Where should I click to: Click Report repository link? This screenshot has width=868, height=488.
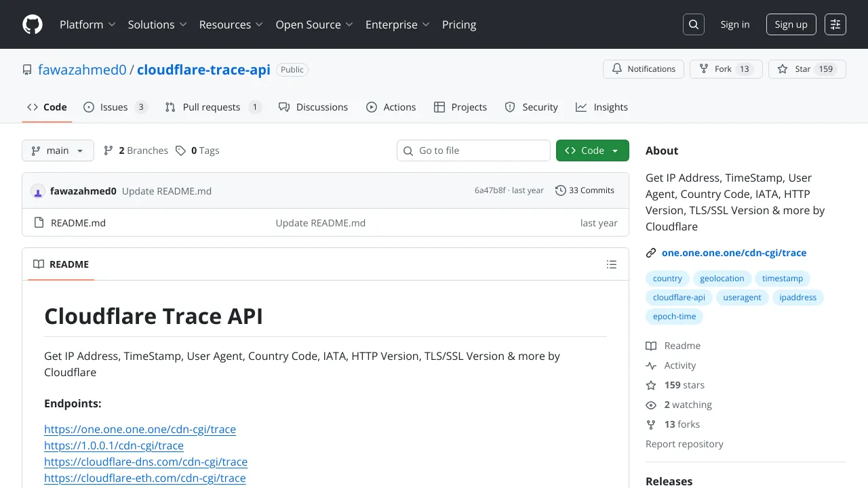click(684, 444)
